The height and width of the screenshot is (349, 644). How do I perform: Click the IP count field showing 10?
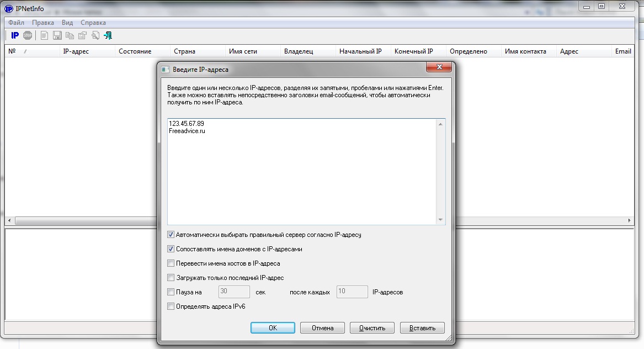352,292
